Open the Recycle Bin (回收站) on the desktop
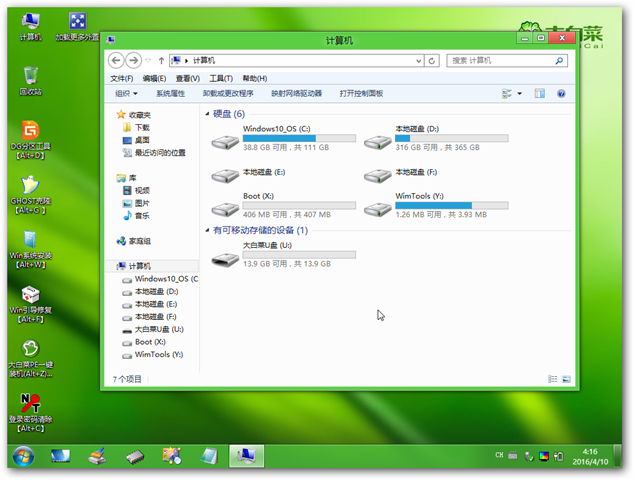The width and height of the screenshot is (634, 480). tap(31, 77)
